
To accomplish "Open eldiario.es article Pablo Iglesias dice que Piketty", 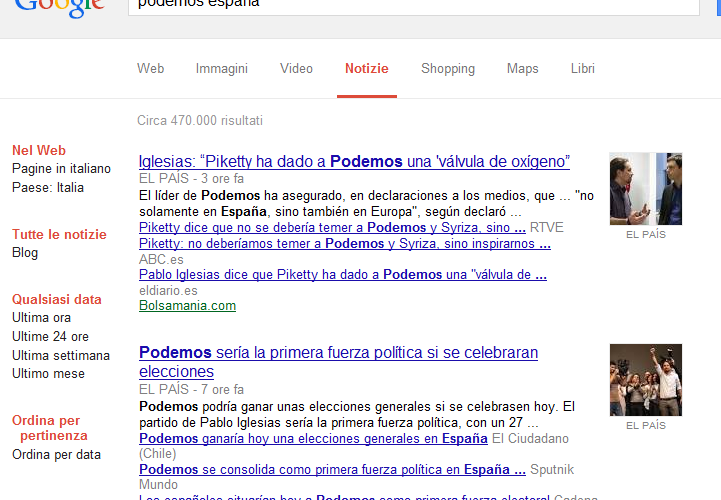I will (x=343, y=275).
